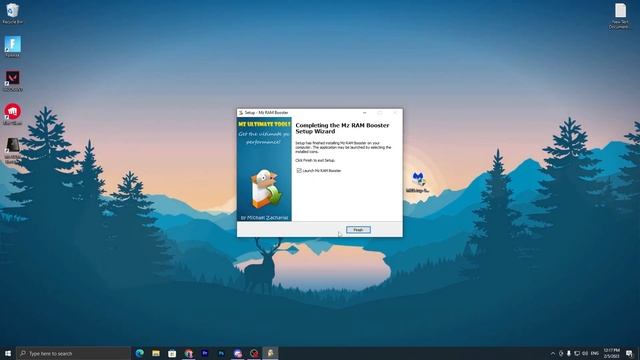
Task: Click the Mz RAM Booster setup taskbar button
Action: tap(270, 353)
